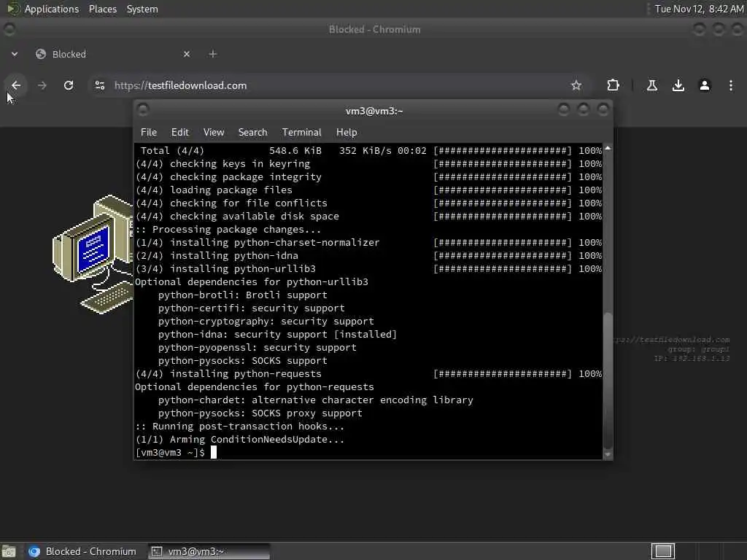Open the profile avatar icon
This screenshot has height=560, width=747.
click(x=705, y=85)
